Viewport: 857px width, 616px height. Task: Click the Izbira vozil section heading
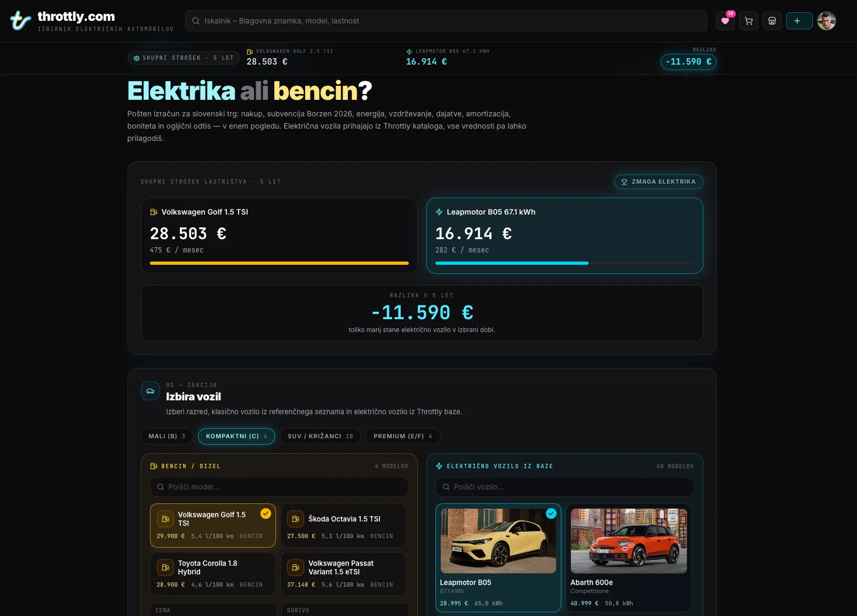(x=193, y=397)
